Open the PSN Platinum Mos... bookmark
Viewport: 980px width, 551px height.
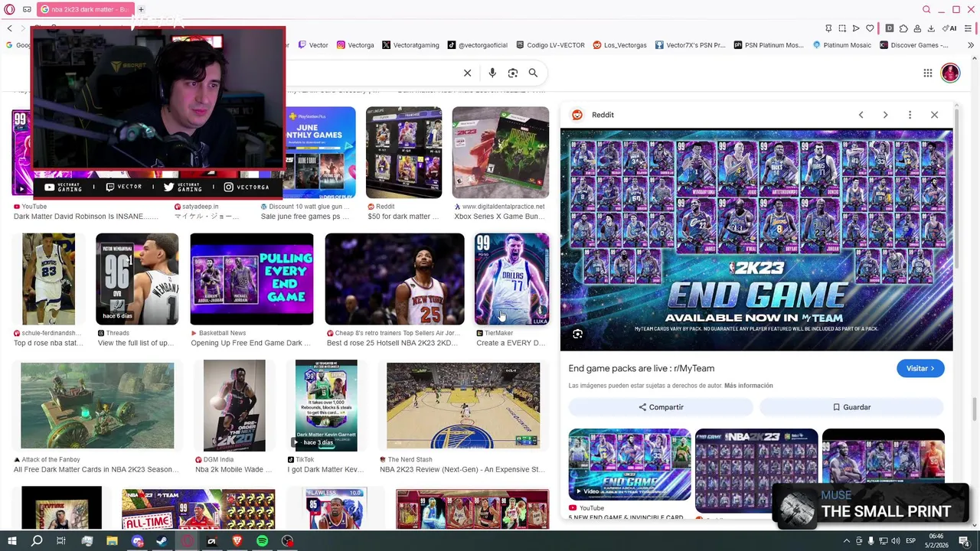click(769, 45)
